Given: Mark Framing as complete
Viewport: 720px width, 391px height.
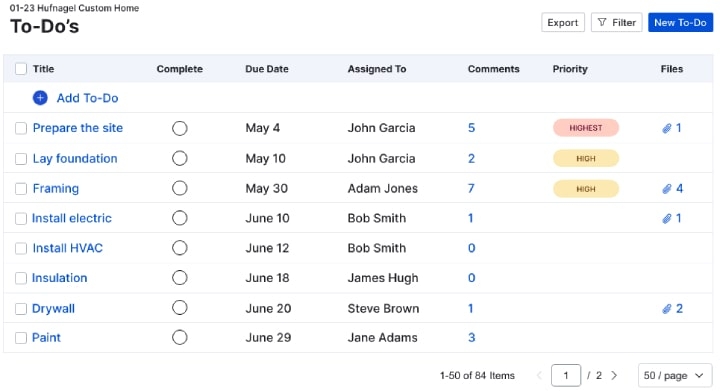Looking at the screenshot, I should click(x=180, y=188).
